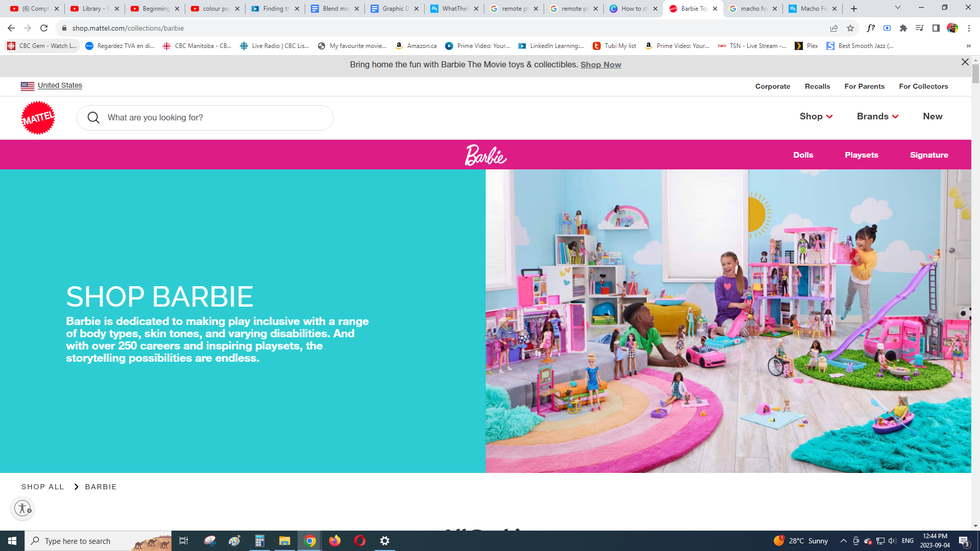Image resolution: width=980 pixels, height=551 pixels.
Task: Dismiss the Barbie Movie promo banner
Action: pyautogui.click(x=965, y=62)
